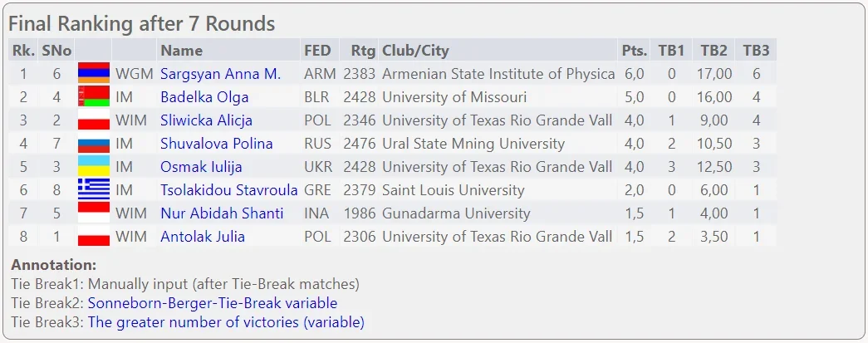Open greater number of victories link
Viewport: 868px width, 343px height.
tap(226, 322)
